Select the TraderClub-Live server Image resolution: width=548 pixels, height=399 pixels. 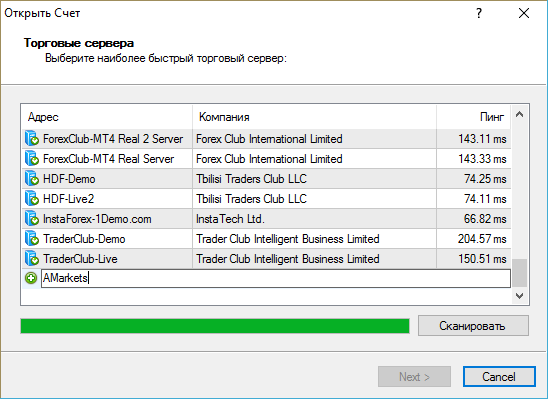tap(267, 259)
